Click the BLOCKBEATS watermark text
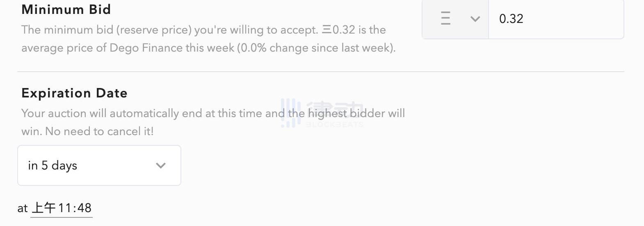Image resolution: width=644 pixels, height=226 pixels. tap(335, 124)
